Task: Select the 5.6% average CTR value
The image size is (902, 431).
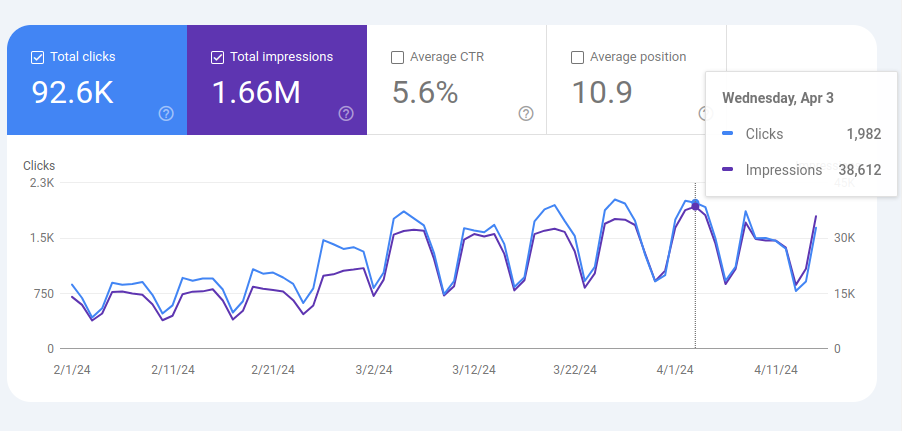Action: pos(425,93)
